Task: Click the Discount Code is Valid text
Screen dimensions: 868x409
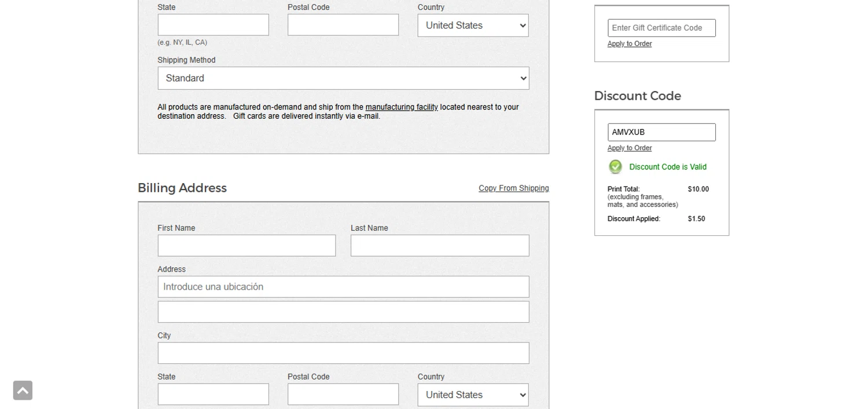Action: tap(668, 167)
